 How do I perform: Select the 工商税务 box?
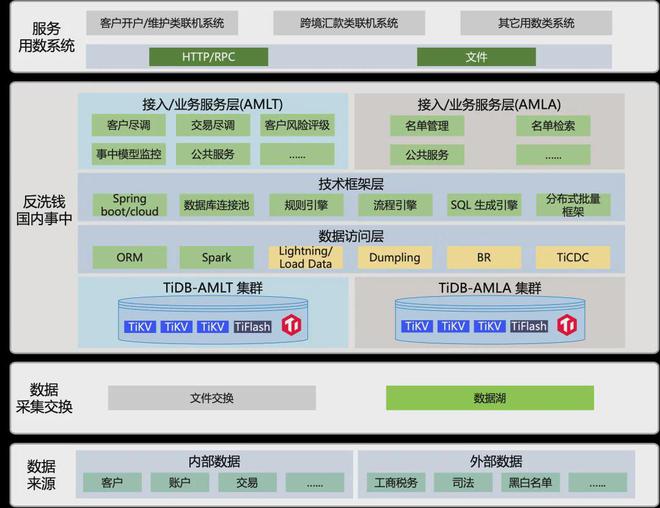[x=396, y=482]
